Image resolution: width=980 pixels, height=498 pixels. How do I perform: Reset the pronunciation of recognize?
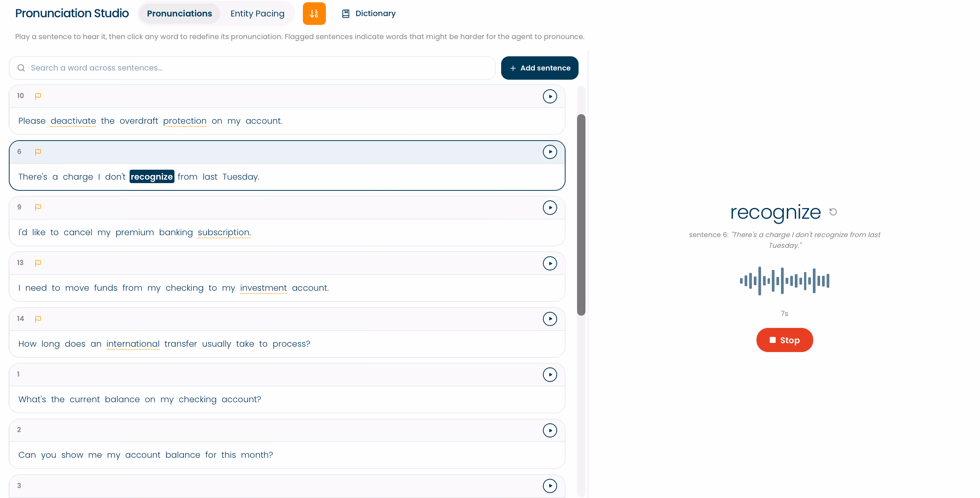(833, 212)
